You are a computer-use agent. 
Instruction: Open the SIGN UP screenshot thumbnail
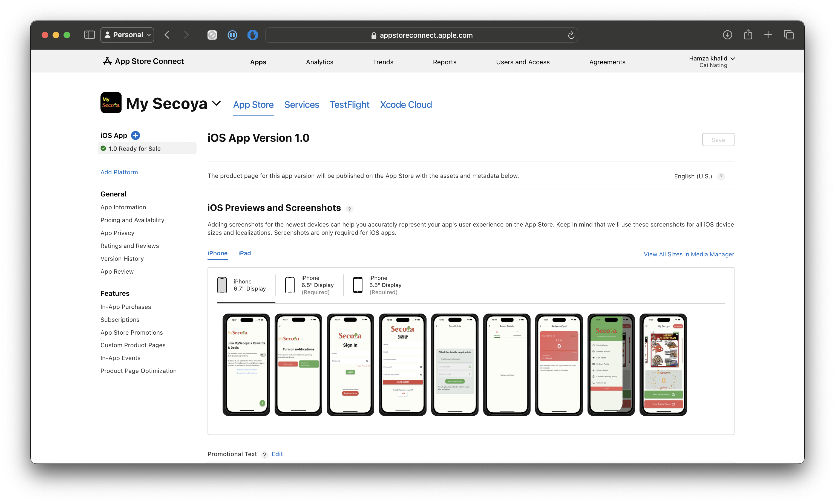[403, 364]
